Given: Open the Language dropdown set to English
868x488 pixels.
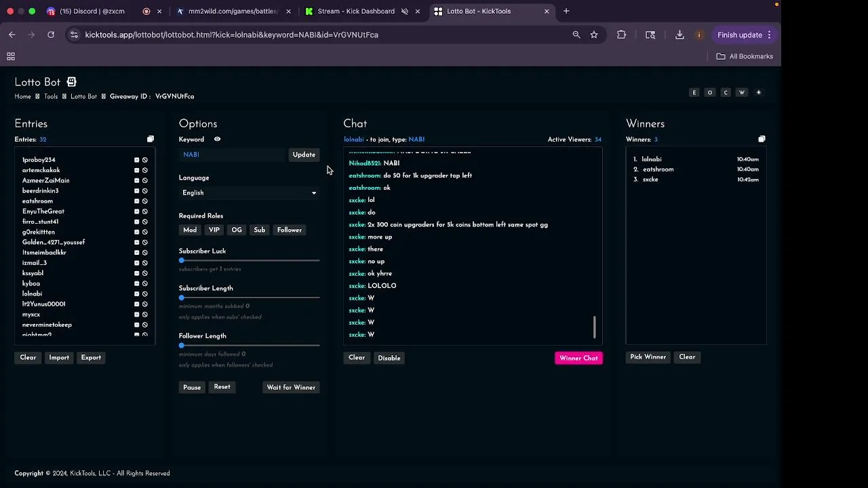Looking at the screenshot, I should tap(249, 192).
